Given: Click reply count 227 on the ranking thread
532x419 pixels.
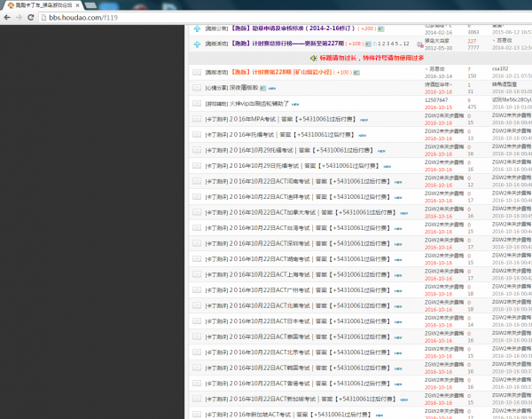Looking at the screenshot, I should pos(472,41).
